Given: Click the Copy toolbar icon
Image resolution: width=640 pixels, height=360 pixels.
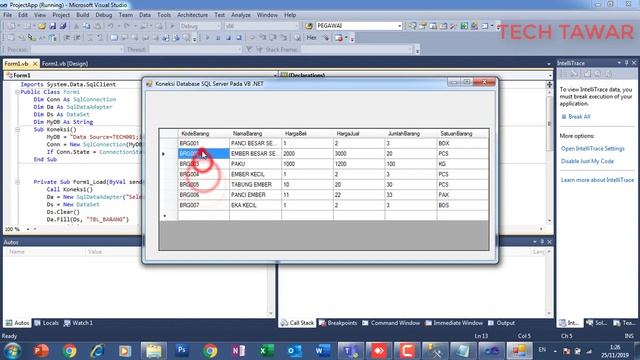Looking at the screenshot, I should [87, 26].
